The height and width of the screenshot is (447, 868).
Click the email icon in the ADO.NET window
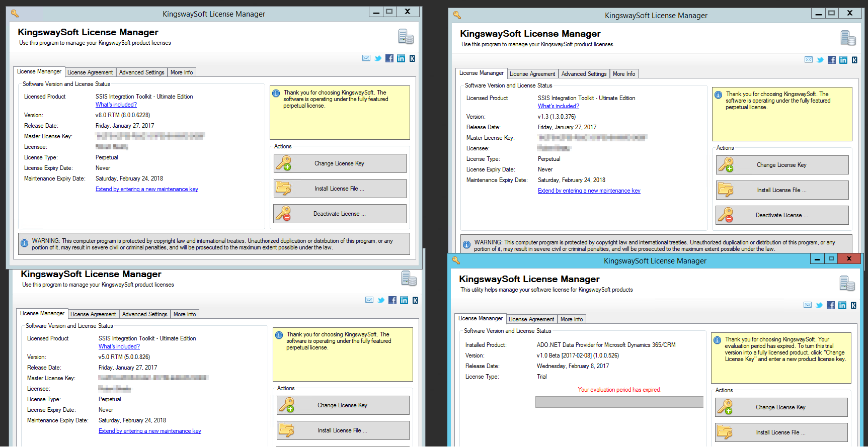click(x=808, y=305)
